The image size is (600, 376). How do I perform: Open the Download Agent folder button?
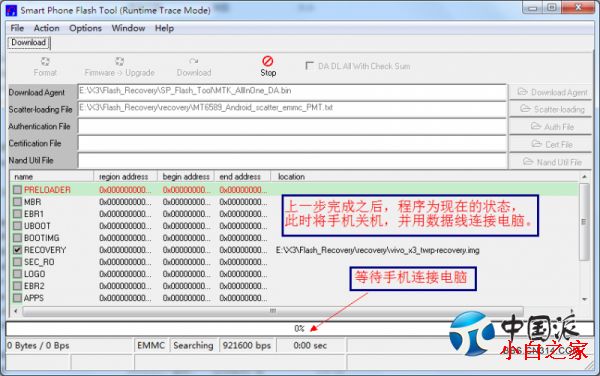click(x=550, y=92)
